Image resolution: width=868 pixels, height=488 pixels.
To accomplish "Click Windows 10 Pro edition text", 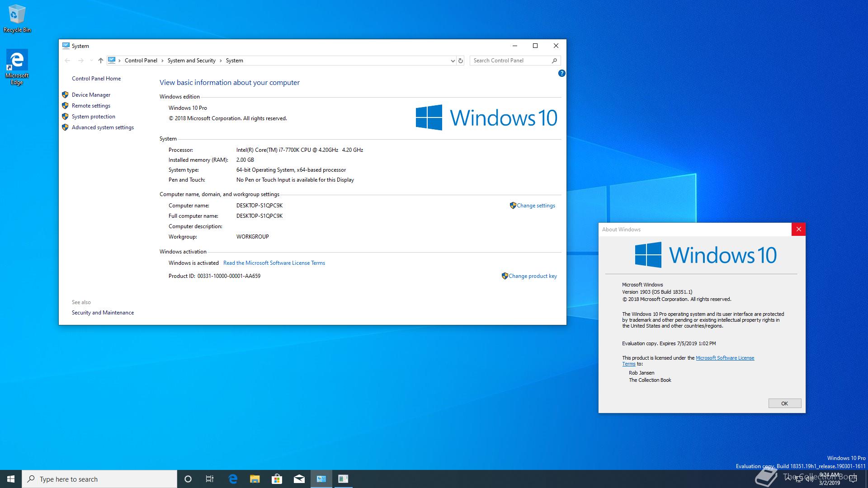I will pyautogui.click(x=188, y=108).
